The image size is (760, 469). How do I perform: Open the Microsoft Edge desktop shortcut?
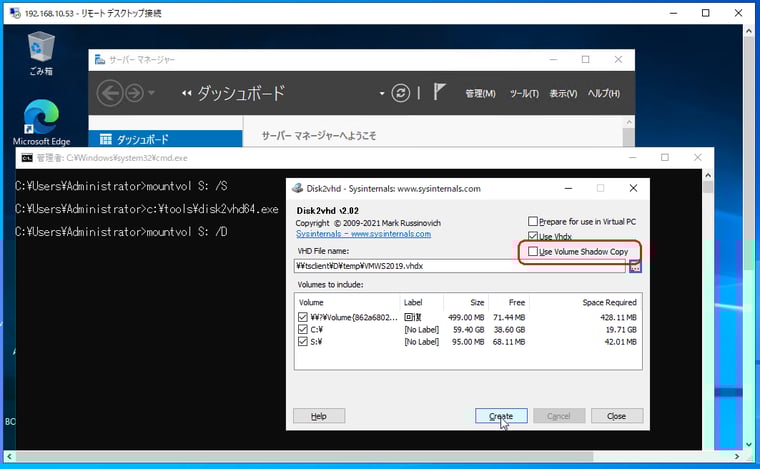pyautogui.click(x=41, y=122)
